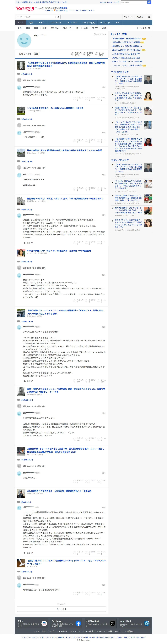Click the NHK 鈴木奈穂子アナ article thumbnail

(x=21, y=253)
